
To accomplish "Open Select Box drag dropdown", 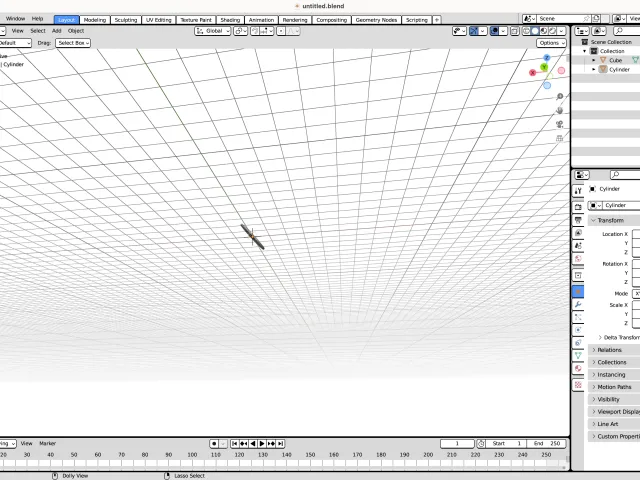I will (73, 43).
